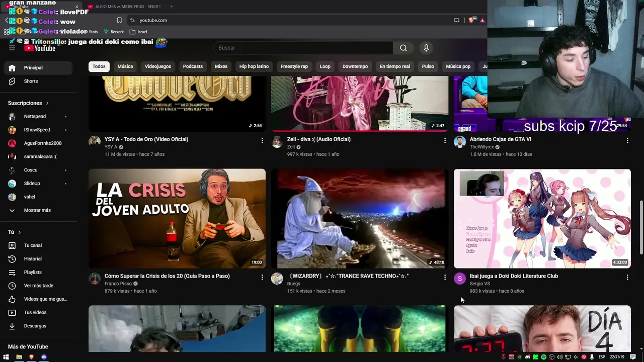Start voice search with the microphone
644x362 pixels.
(x=426, y=48)
